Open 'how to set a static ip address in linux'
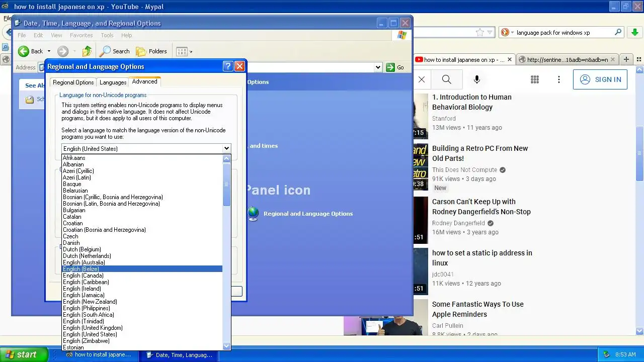 point(482,258)
